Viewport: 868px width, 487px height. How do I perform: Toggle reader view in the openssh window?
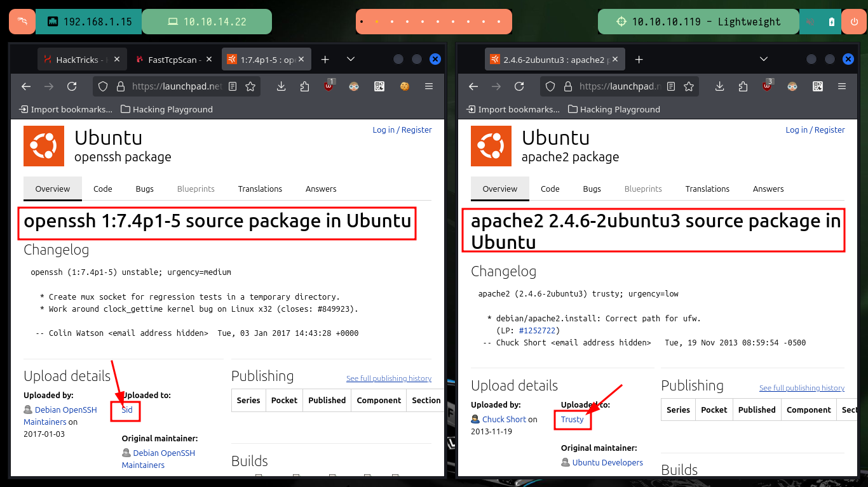[x=233, y=86]
